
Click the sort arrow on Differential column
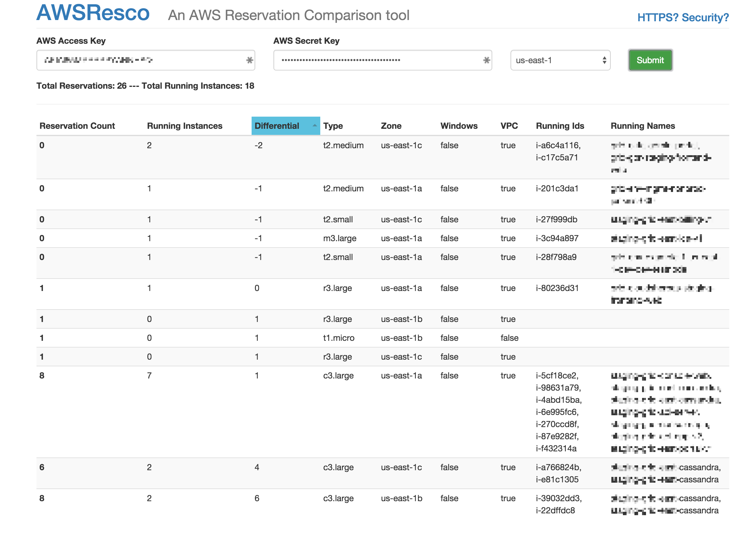(x=314, y=126)
